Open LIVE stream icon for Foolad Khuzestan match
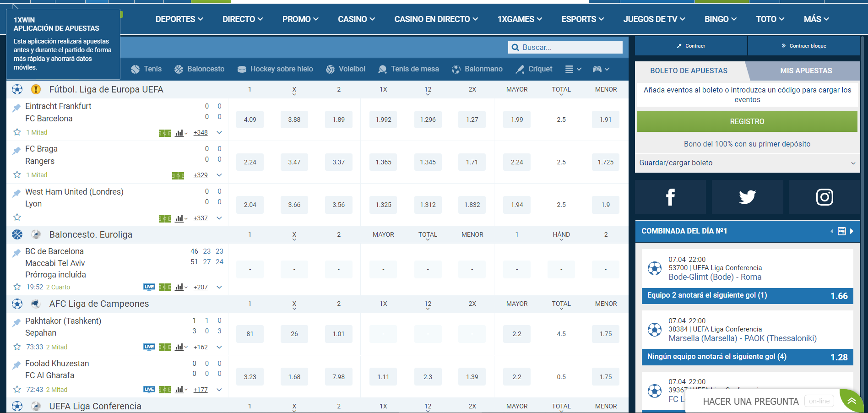 149,390
